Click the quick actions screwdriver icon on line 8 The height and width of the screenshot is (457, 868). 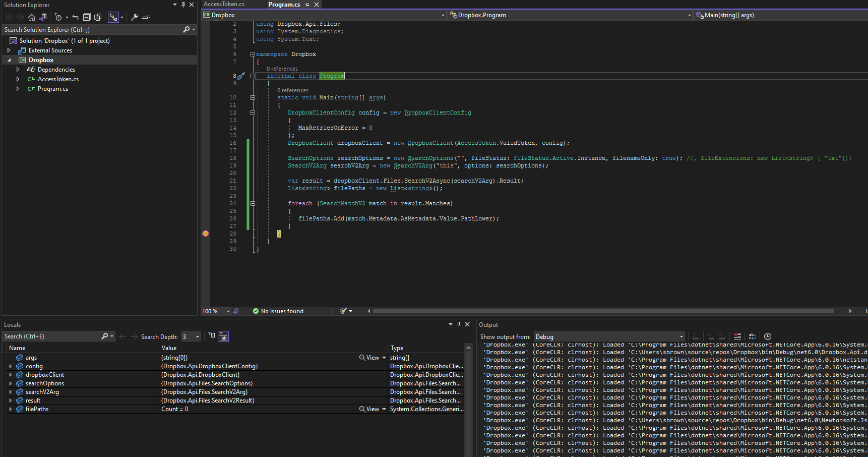[241, 76]
